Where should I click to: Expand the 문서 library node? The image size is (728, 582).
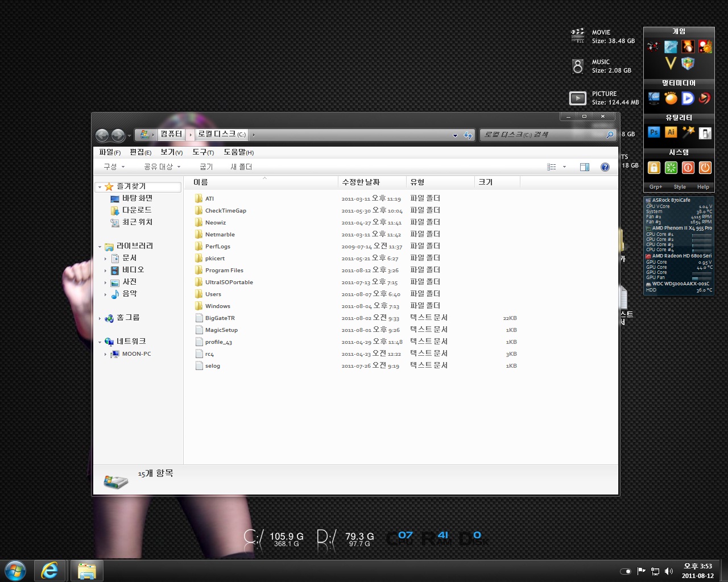point(105,259)
